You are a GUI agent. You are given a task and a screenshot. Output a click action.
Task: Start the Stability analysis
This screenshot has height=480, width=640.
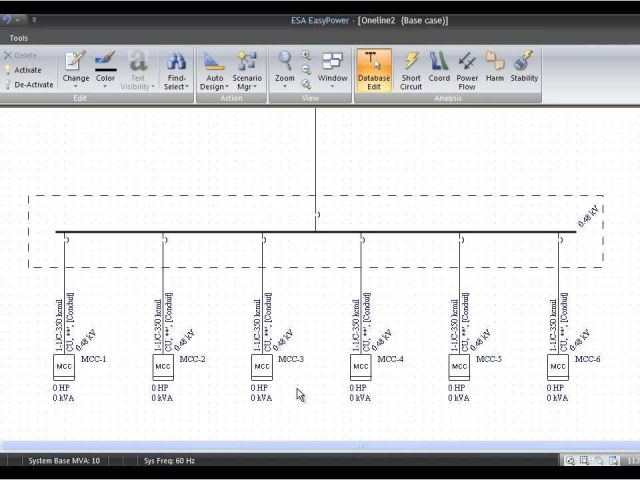tap(524, 69)
